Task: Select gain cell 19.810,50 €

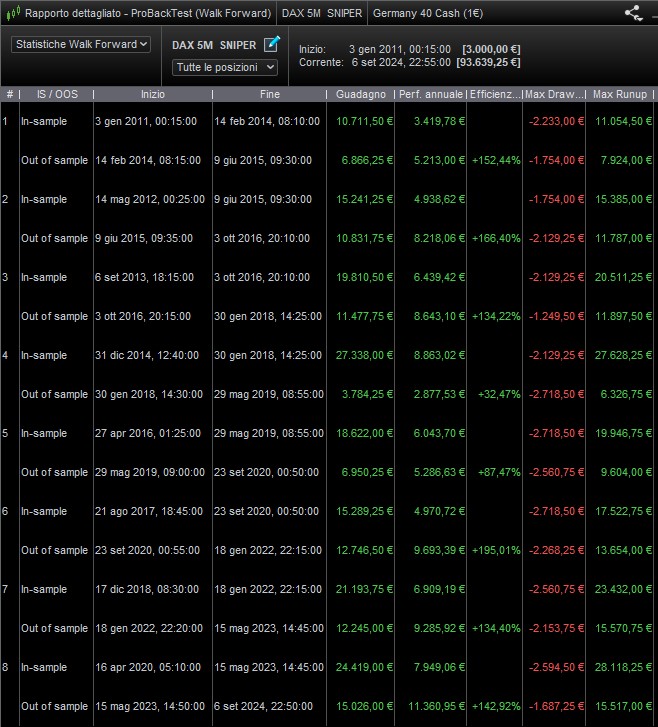Action: pos(364,277)
